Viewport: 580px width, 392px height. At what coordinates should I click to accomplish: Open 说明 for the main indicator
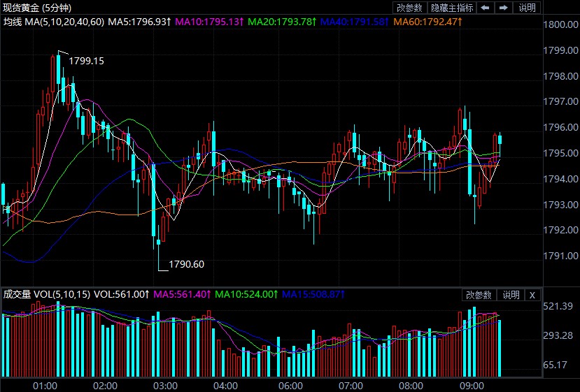tap(527, 8)
